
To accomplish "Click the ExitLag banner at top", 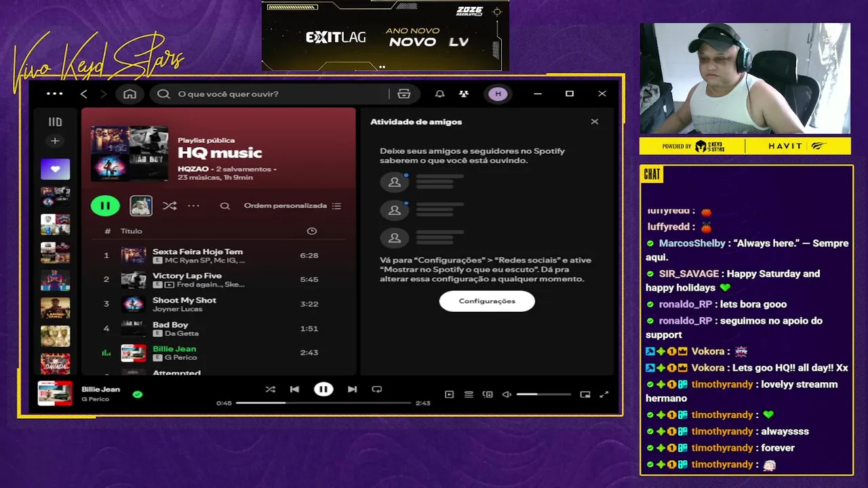I will 385,35.
